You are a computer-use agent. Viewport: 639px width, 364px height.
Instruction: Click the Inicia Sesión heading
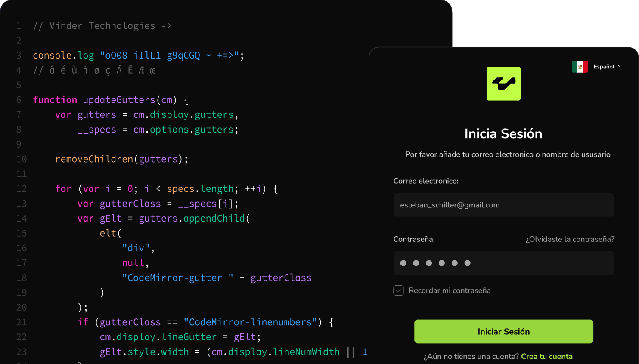click(503, 134)
